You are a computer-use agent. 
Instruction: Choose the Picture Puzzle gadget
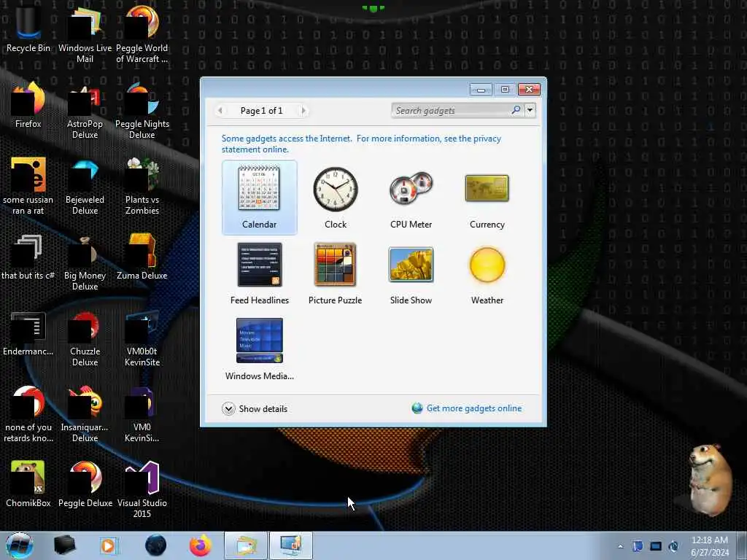pos(335,273)
